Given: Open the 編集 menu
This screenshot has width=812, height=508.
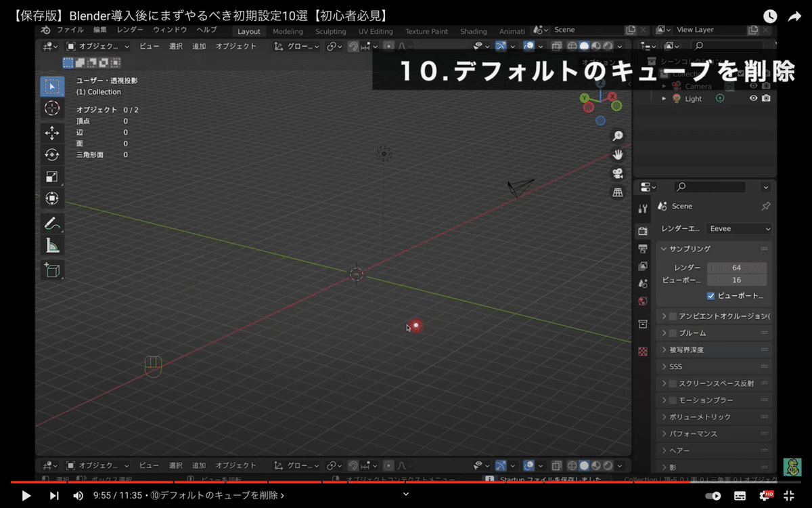Looking at the screenshot, I should (x=100, y=30).
